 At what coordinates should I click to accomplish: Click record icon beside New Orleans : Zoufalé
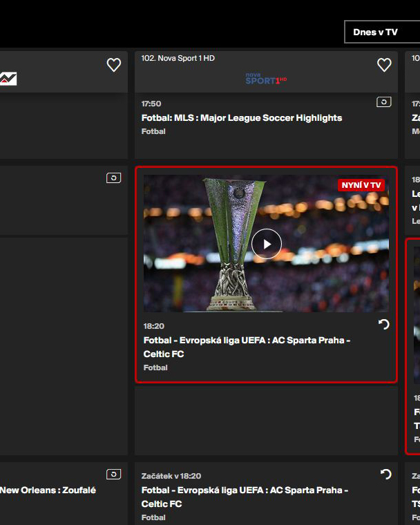pos(113,475)
